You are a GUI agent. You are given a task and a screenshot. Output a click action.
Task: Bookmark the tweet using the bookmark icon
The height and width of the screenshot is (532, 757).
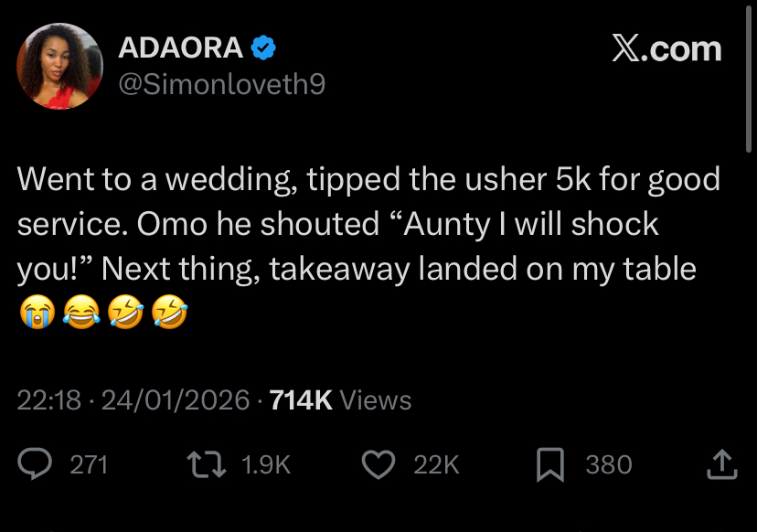coord(550,464)
